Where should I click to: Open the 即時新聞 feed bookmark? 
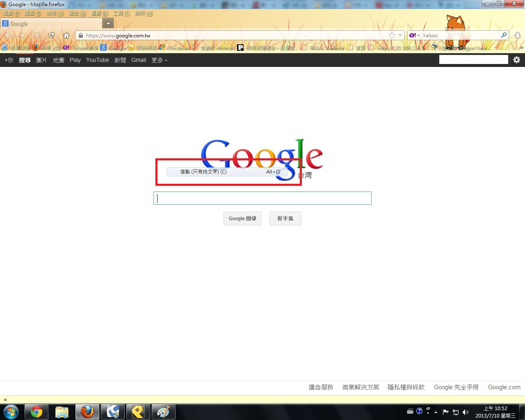pos(142,48)
